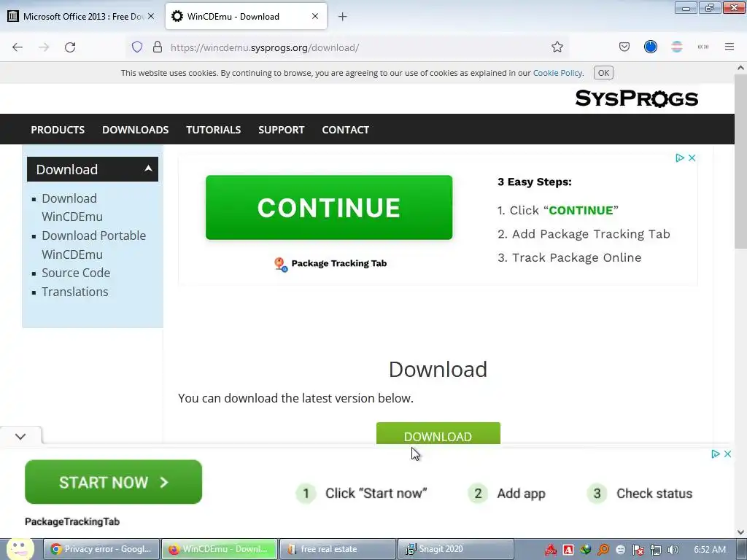Open Action Center flag tray icon

coord(638,550)
